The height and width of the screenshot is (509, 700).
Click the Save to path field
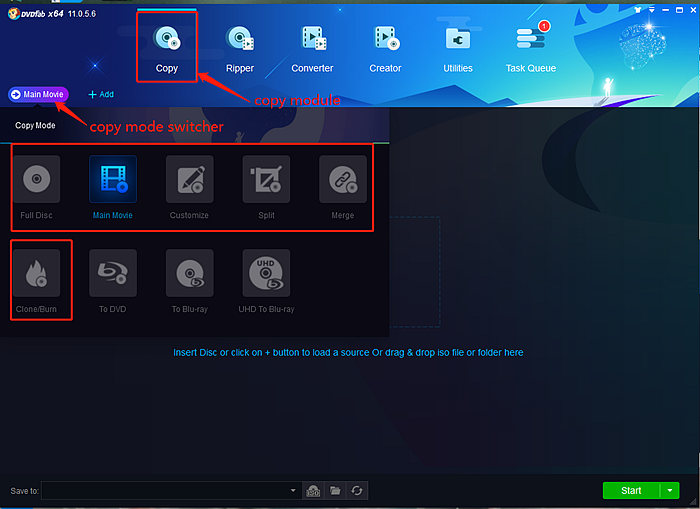[x=171, y=490]
